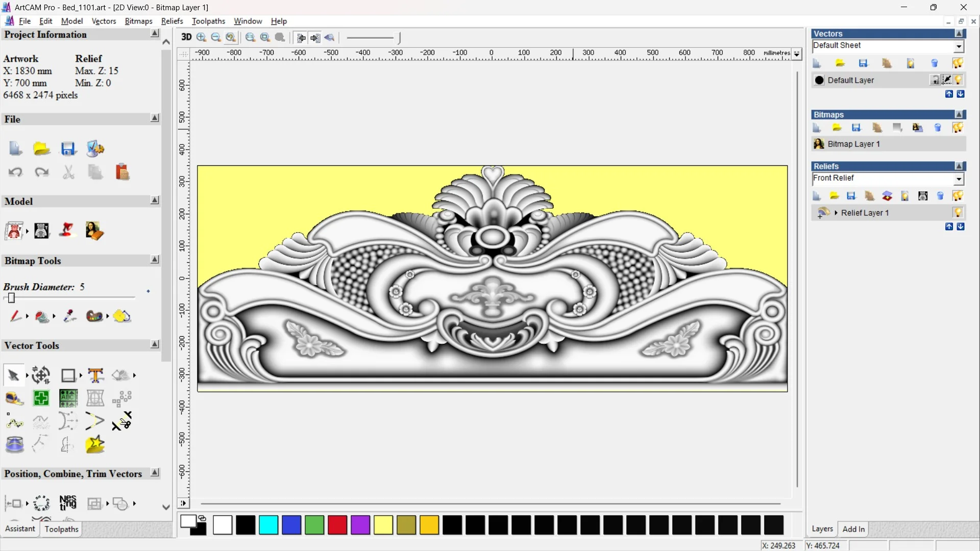Click the Save file icon
The image size is (980, 551).
point(68,149)
